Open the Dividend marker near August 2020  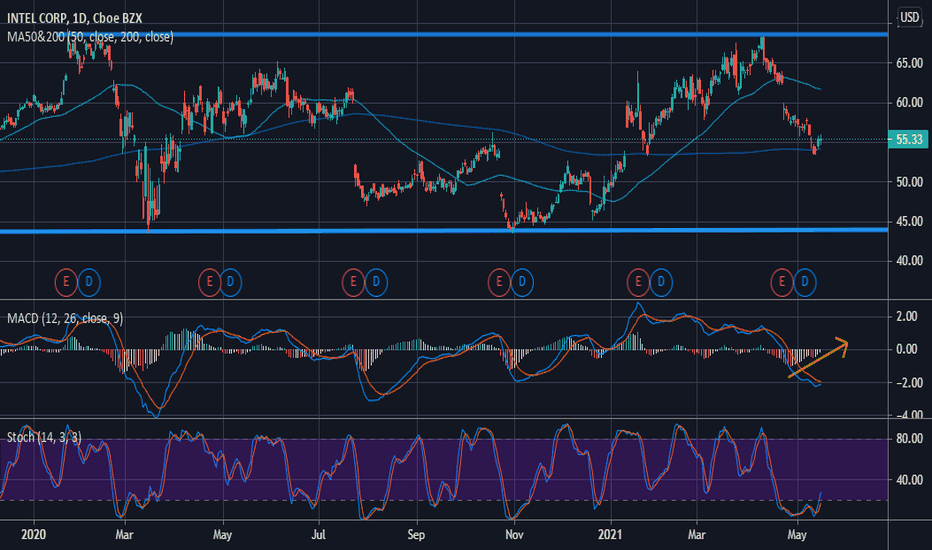[x=376, y=282]
